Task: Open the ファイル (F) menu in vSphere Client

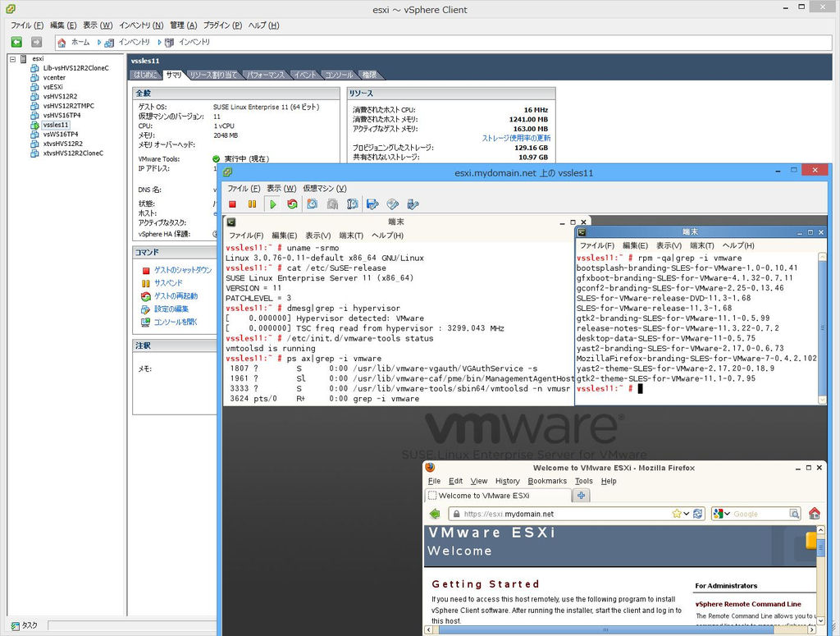Action: [x=27, y=25]
